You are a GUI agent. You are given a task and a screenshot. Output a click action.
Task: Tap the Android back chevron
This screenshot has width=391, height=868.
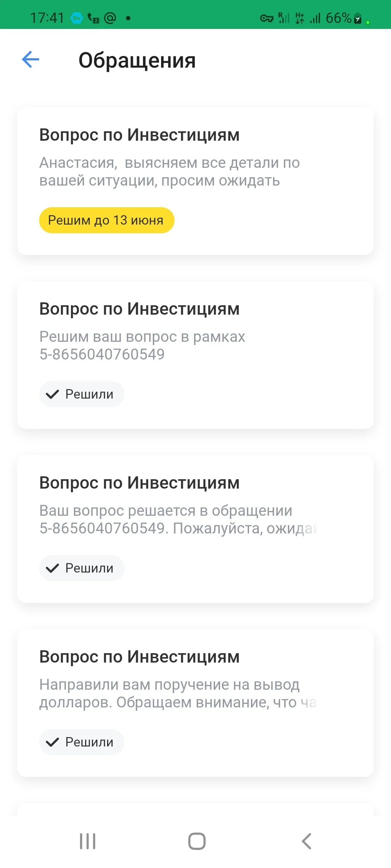pos(306,841)
